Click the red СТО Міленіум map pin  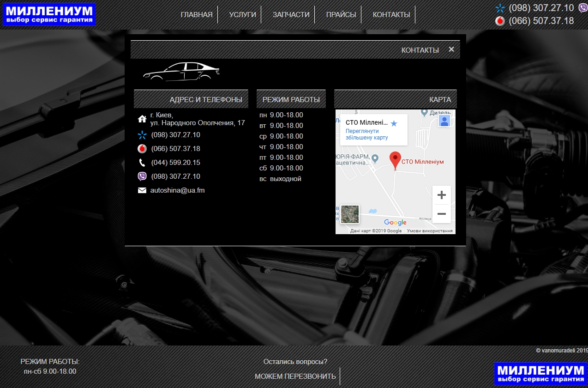tap(395, 160)
